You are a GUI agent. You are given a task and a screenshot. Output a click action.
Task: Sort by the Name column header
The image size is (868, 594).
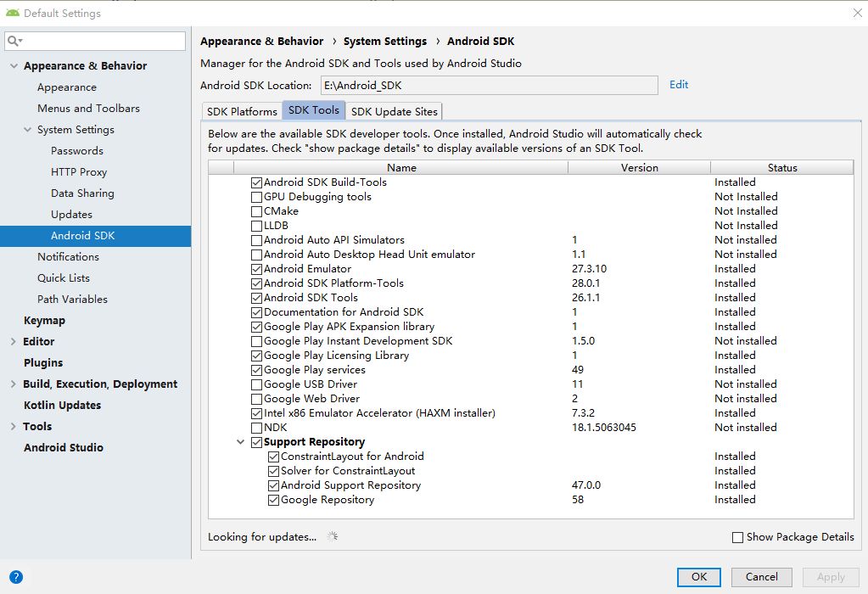[401, 168]
